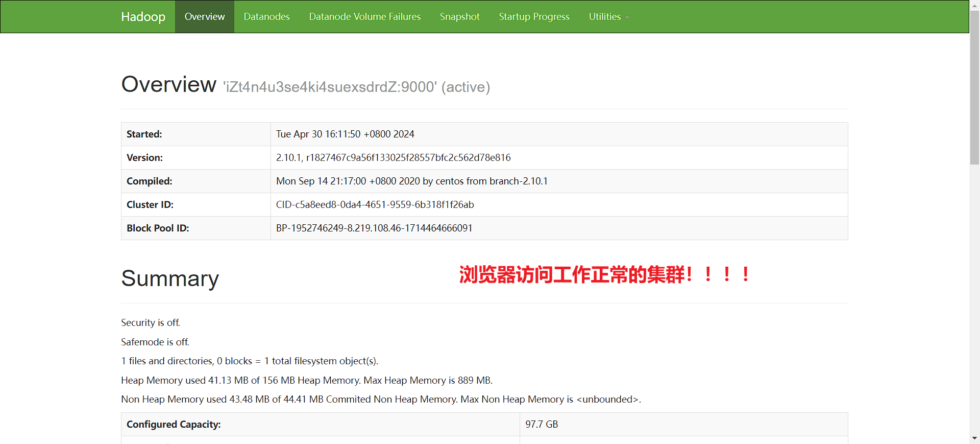Click the start time Tue Apr 30 16:11:50 value
The image size is (980, 444).
345,134
